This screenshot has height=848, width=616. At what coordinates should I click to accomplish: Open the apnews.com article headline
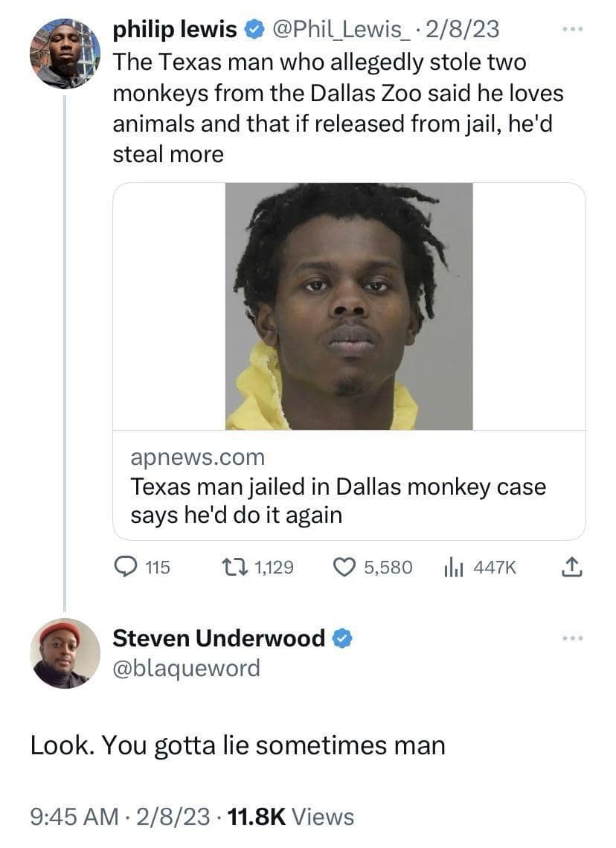[x=338, y=501]
